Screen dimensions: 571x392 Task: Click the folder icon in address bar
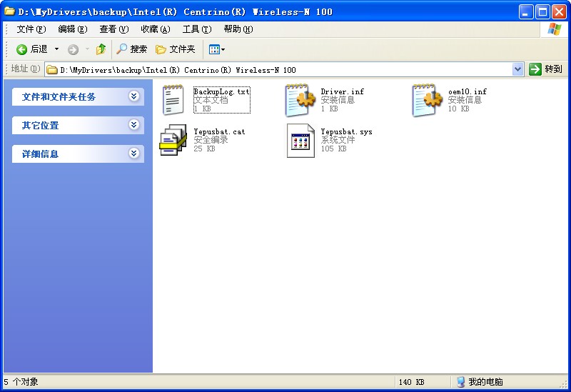click(52, 70)
